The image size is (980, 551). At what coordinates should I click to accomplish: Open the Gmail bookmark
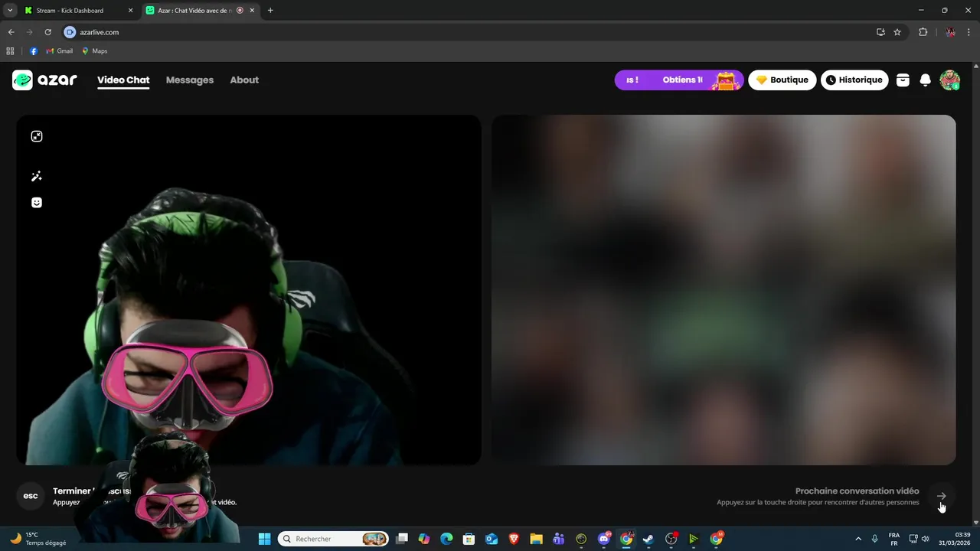[x=60, y=51]
